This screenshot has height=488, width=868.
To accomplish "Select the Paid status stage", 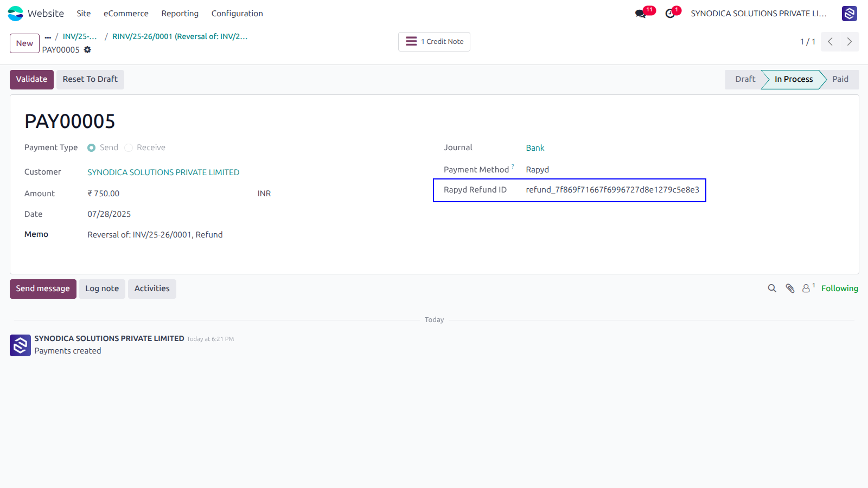I will (x=840, y=80).
